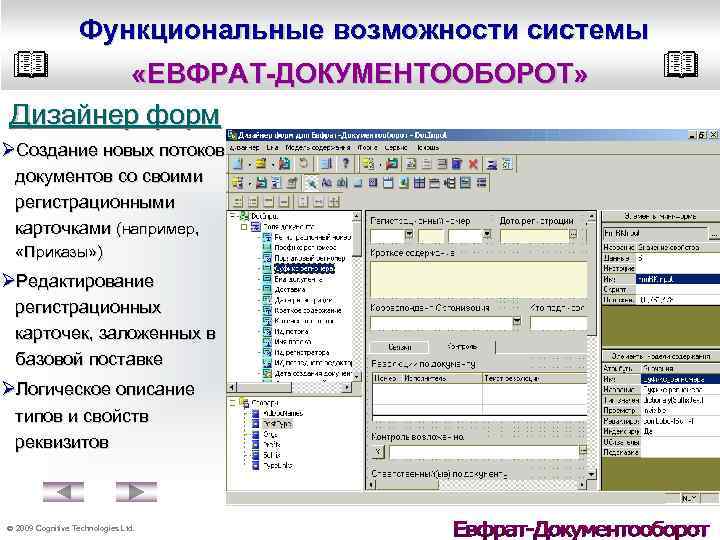Screen dimensions: 720x540
Task: Select TypeLinks in lower tree
Action: pos(278,465)
